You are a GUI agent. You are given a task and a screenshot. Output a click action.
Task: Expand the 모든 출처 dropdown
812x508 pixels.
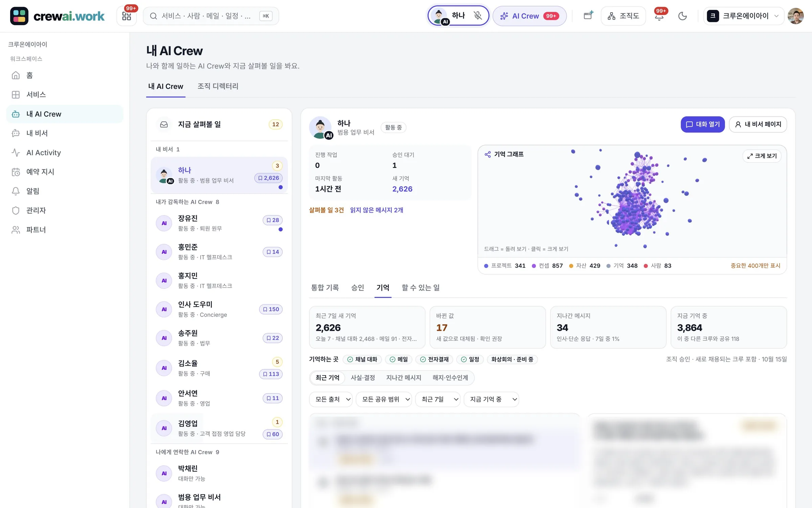click(331, 399)
